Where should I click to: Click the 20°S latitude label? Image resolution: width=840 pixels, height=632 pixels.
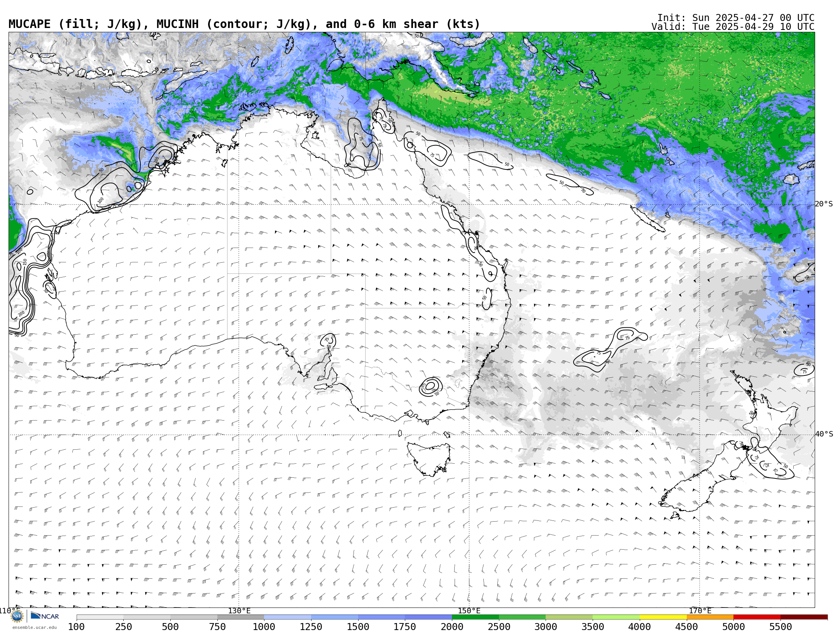point(824,204)
